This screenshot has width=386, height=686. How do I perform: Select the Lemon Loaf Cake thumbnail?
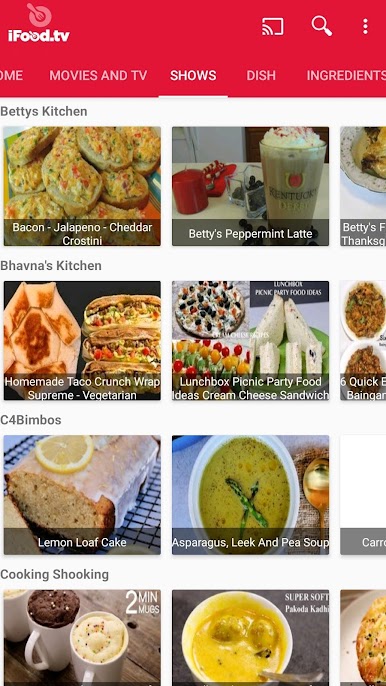pos(82,495)
